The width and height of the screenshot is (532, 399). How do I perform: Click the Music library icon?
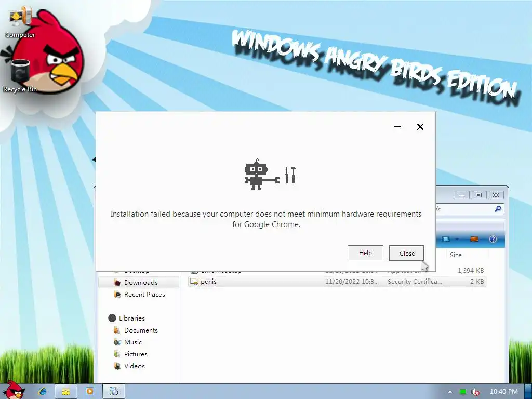point(117,342)
